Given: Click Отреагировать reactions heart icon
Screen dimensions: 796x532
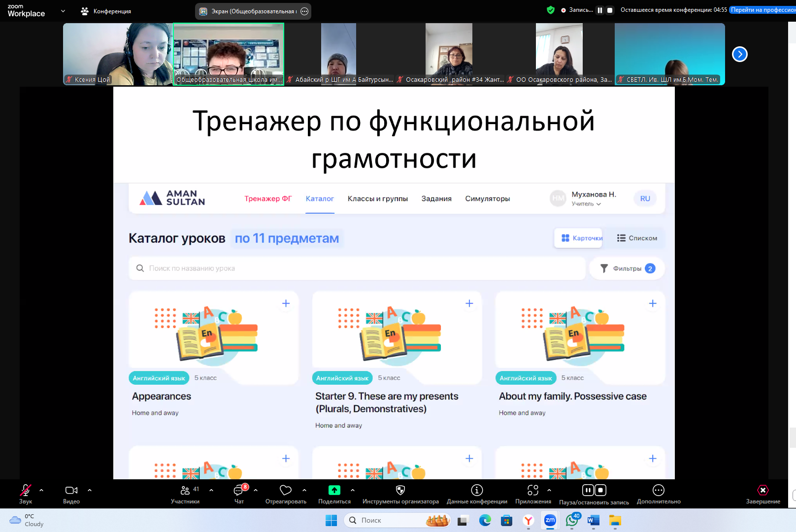Looking at the screenshot, I should tap(286, 491).
